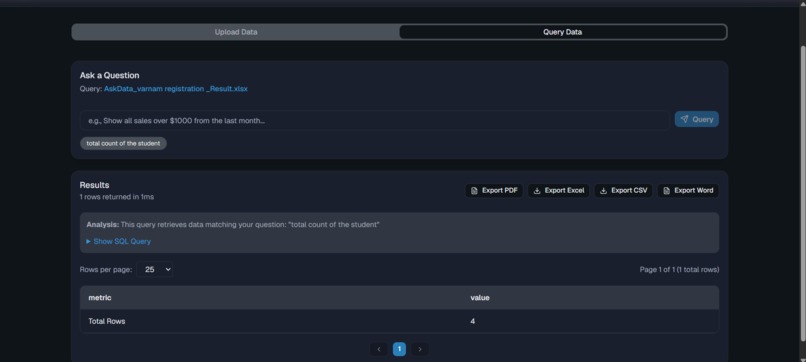Select the Query Data tab
This screenshot has height=362, width=806.
click(562, 32)
